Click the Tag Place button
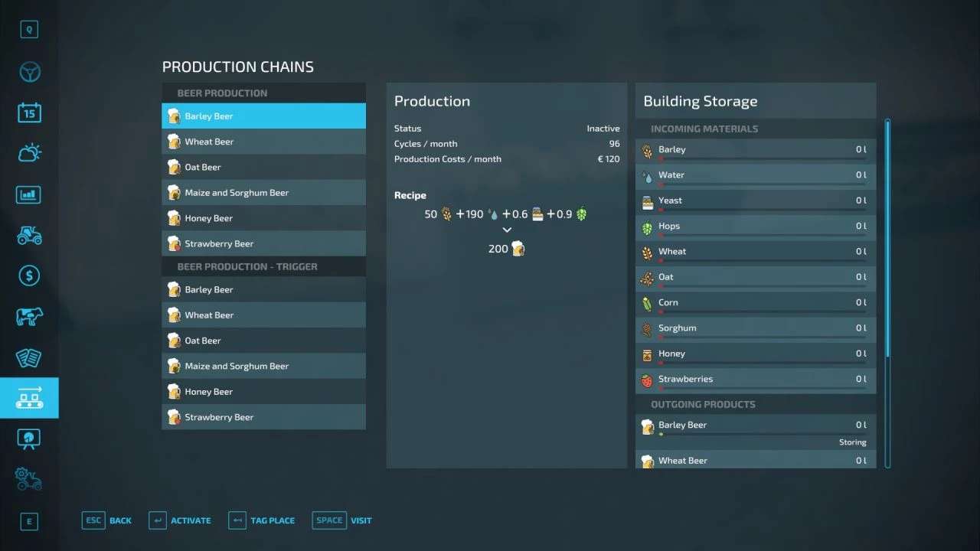The width and height of the screenshot is (980, 551). [262, 520]
